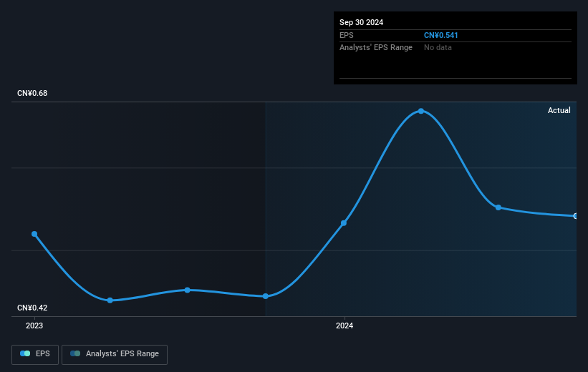Click the EPS legend color swatch
This screenshot has height=372, width=588.
pyautogui.click(x=25, y=353)
